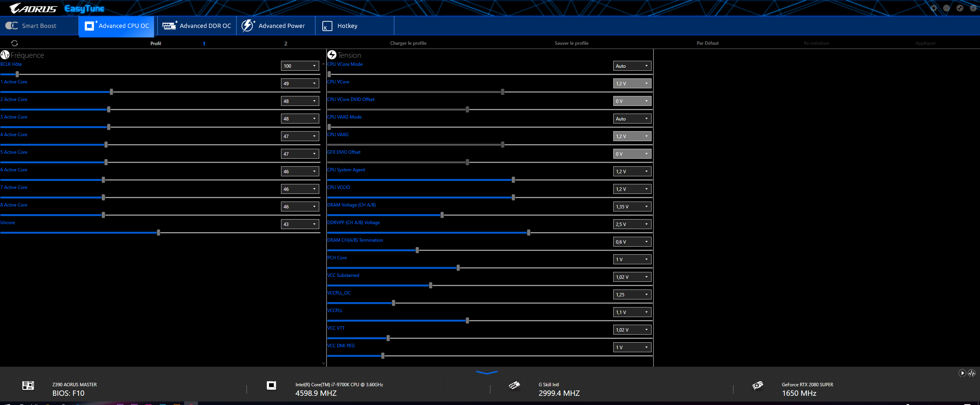Viewport: 980px width, 405px height.
Task: Select the Advanced CPU OC tab
Action: [116, 26]
